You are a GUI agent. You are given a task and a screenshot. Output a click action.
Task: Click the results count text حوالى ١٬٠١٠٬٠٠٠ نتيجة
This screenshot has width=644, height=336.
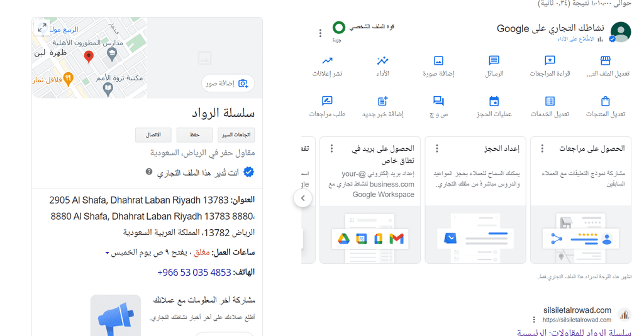click(x=584, y=3)
